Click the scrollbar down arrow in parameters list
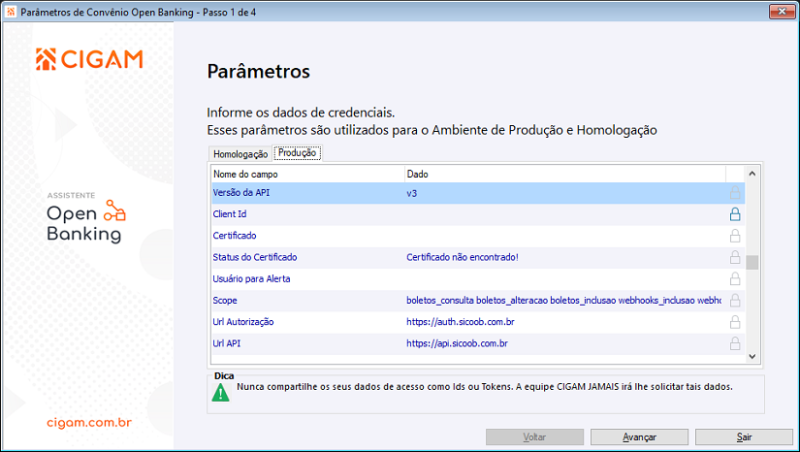Viewport: 800px width, 452px height. tap(752, 357)
